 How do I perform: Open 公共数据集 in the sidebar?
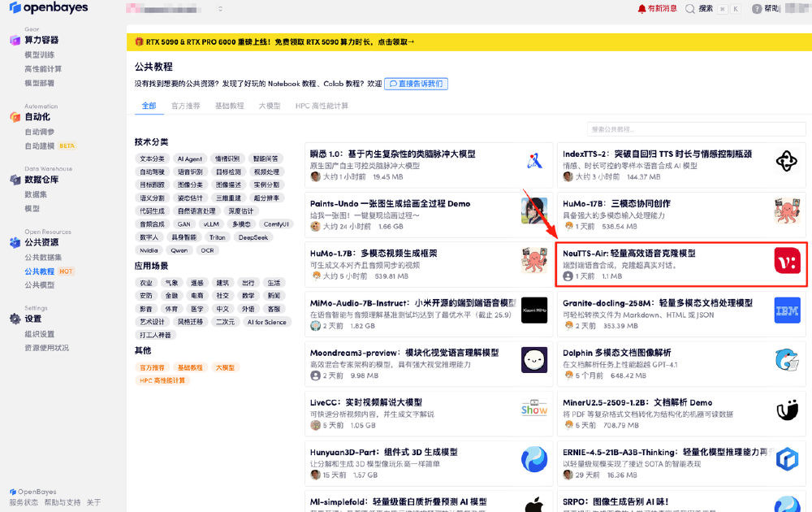(43, 257)
